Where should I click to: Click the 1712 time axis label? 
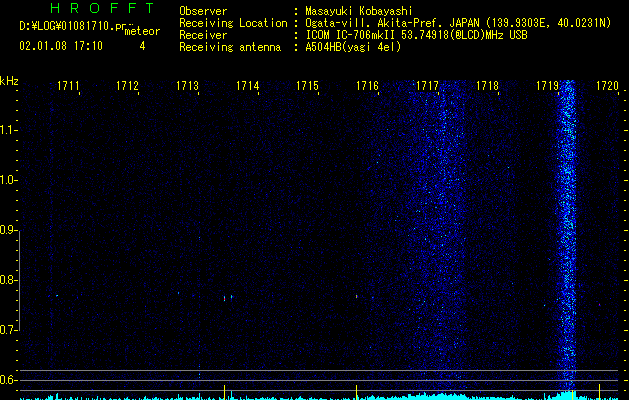127,86
